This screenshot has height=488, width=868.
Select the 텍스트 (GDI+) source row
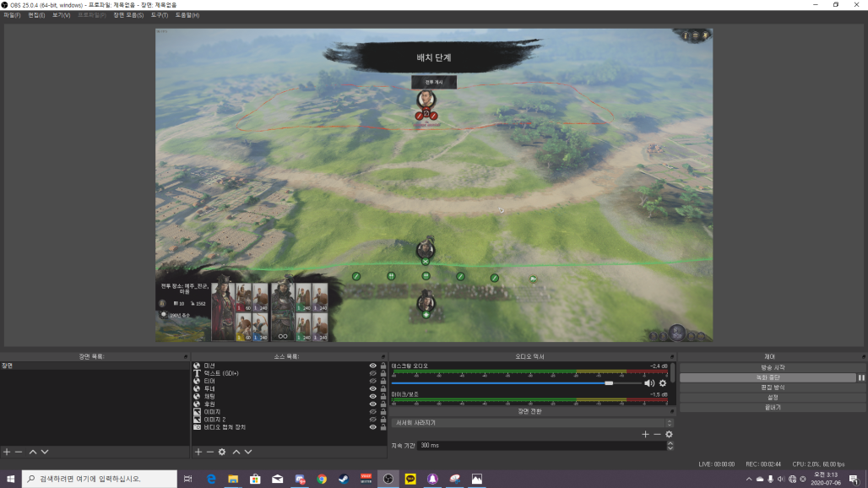tap(289, 373)
